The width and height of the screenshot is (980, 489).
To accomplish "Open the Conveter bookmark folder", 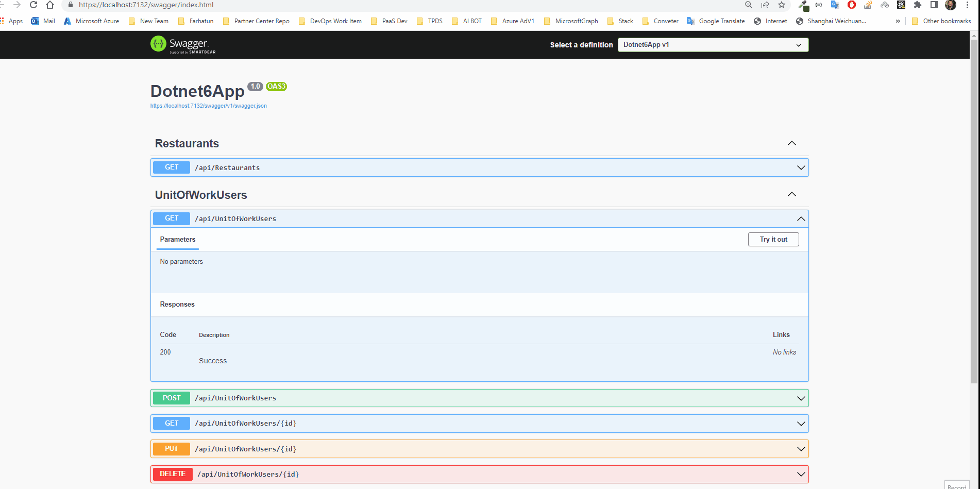I will point(661,21).
